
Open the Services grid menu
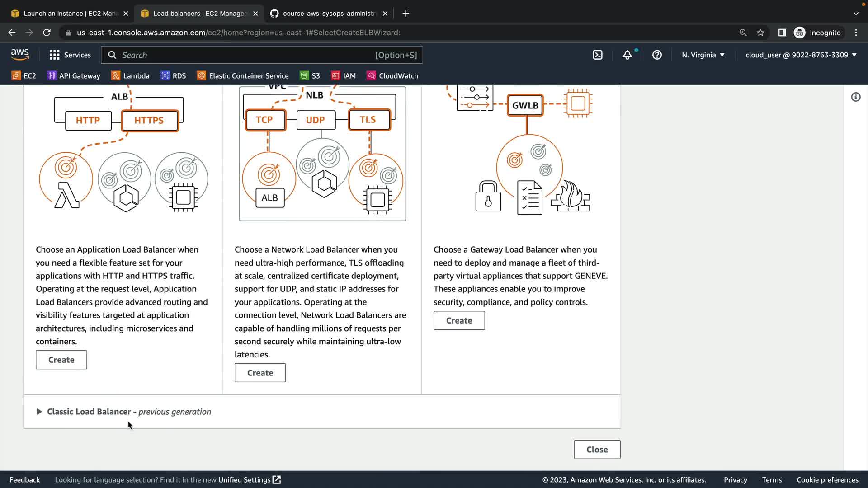coord(70,55)
